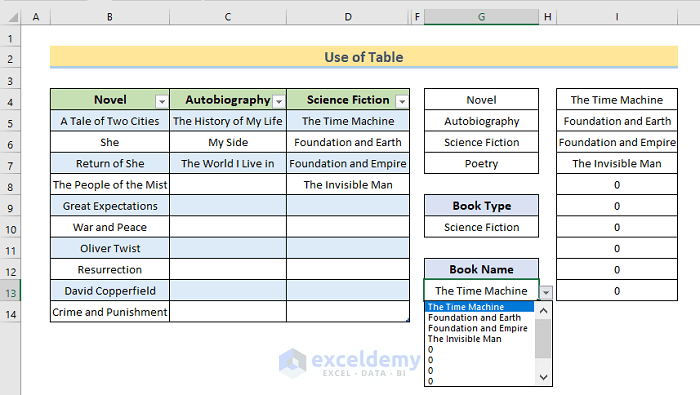This screenshot has width=700, height=395.
Task: Open the Novel column filter dropdown
Action: pyautogui.click(x=162, y=102)
